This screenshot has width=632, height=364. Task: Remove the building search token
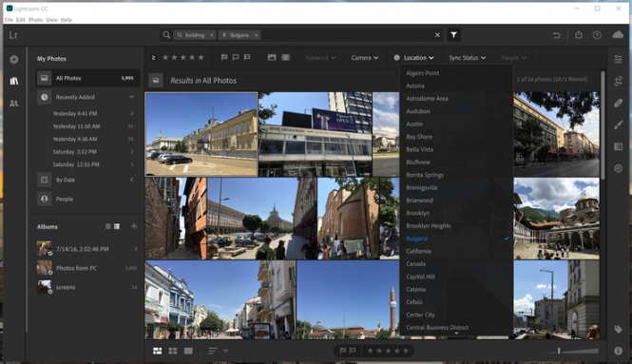tap(212, 35)
